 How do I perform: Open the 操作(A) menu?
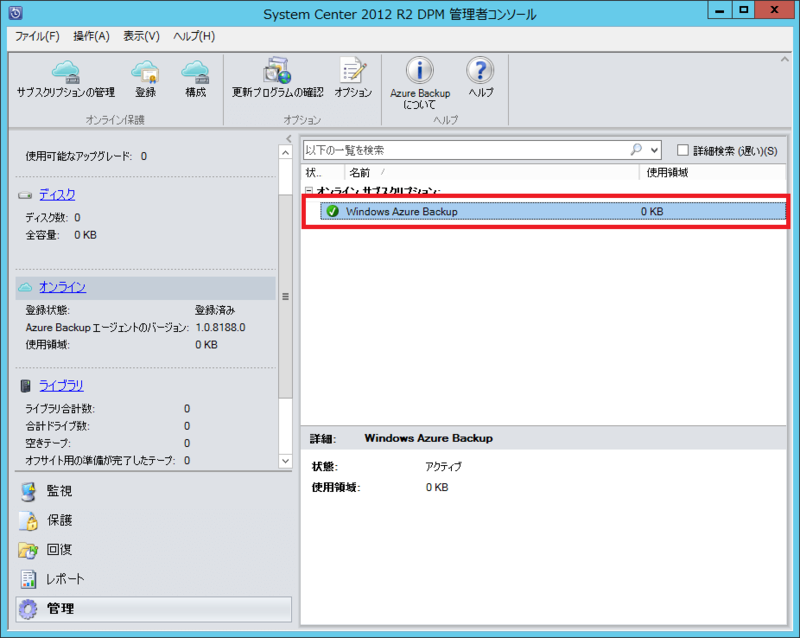pos(91,36)
